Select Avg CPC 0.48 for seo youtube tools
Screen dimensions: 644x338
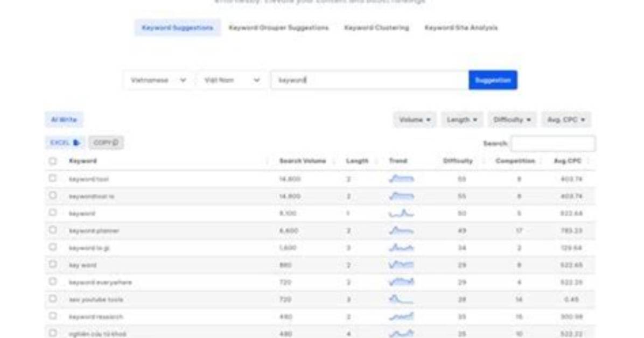(572, 300)
